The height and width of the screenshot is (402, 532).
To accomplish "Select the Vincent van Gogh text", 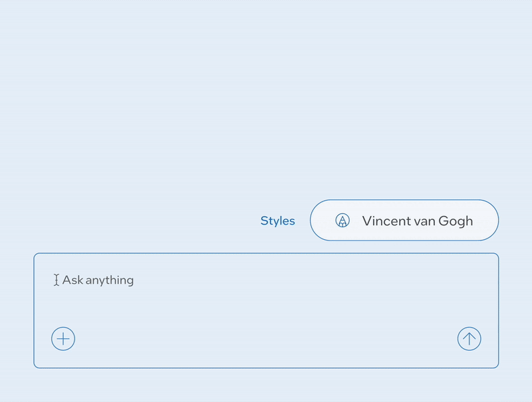I will pyautogui.click(x=417, y=221).
